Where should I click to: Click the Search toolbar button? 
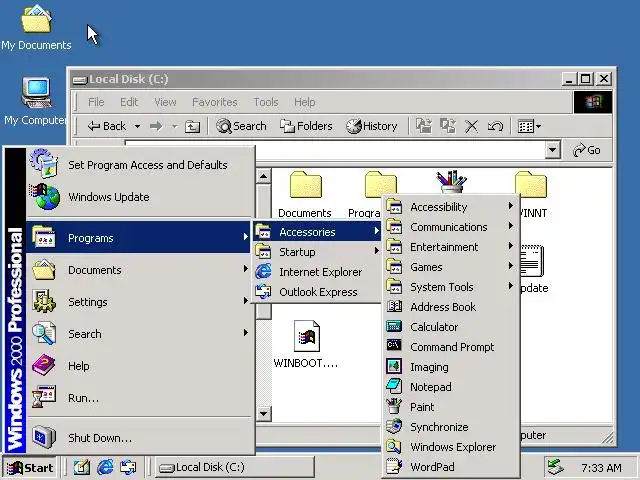click(241, 126)
